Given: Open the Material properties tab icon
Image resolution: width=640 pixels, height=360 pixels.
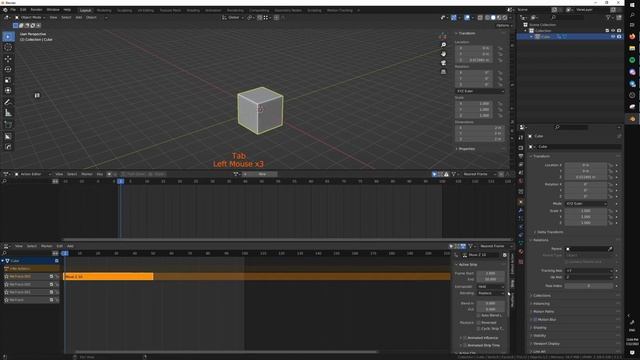Looking at the screenshot, I should tap(521, 252).
